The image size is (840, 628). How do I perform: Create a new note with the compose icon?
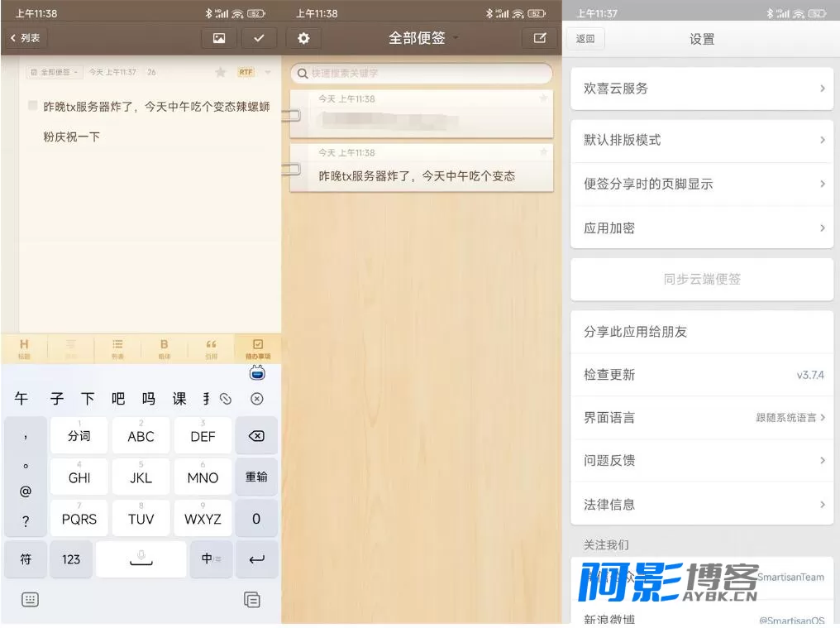(x=539, y=38)
